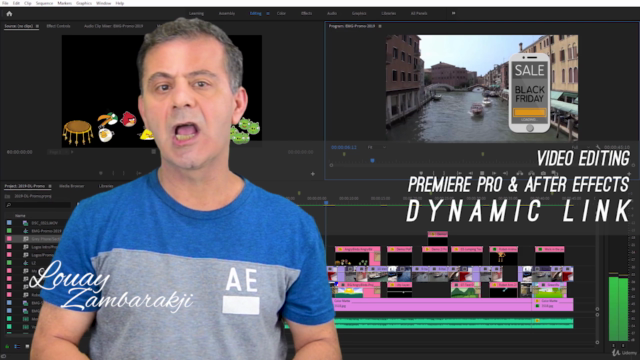Open the Window menu
640x360 pixels.
(x=104, y=3)
